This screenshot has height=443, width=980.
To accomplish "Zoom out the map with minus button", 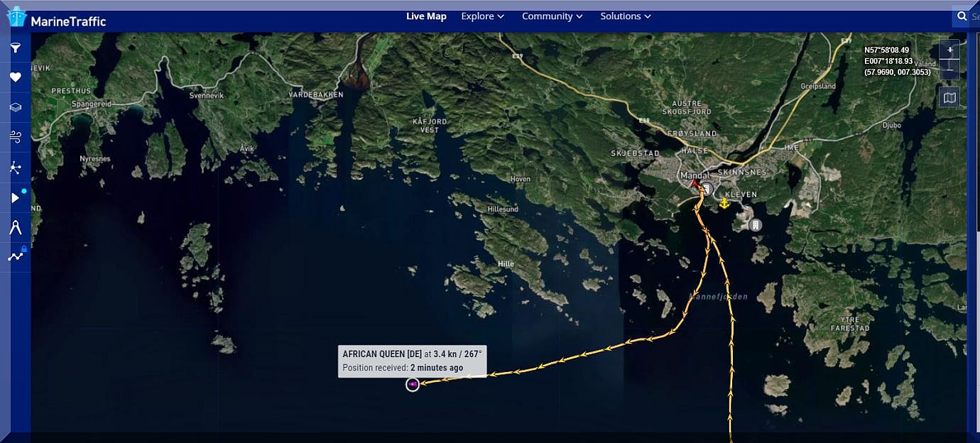I will [x=949, y=70].
